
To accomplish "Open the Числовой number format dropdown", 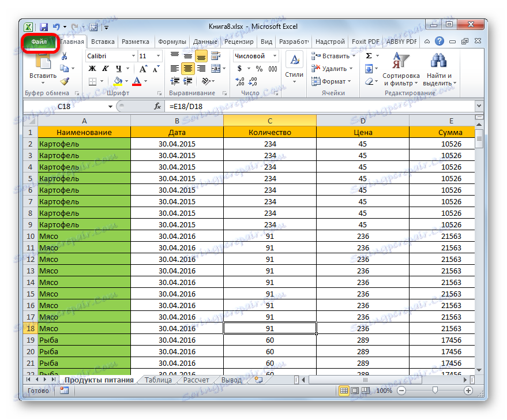I will click(275, 56).
